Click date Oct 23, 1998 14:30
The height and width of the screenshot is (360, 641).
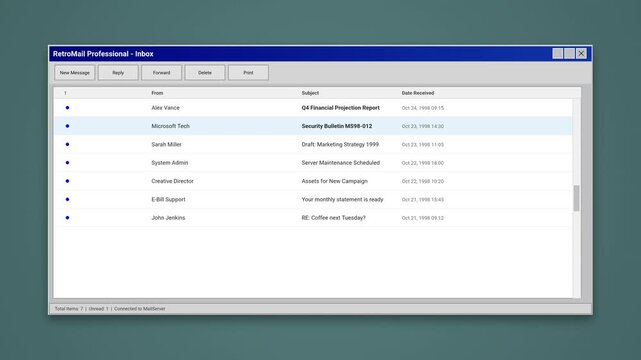click(x=422, y=127)
